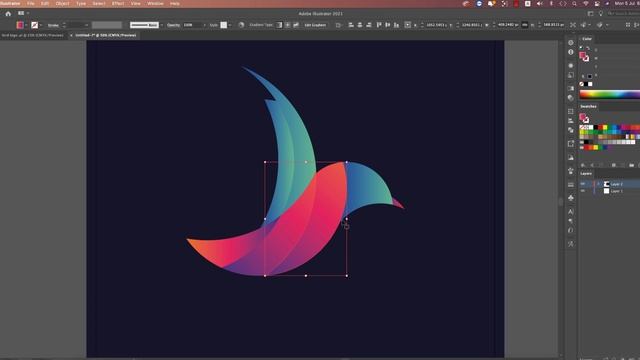Click the Y position value field
The image size is (640, 360).
(x=472, y=25)
